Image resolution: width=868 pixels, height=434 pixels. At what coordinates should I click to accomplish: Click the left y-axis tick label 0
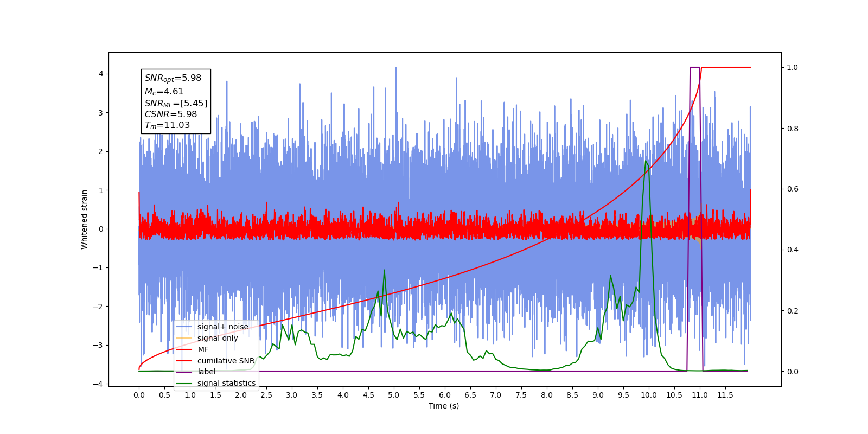pyautogui.click(x=101, y=229)
